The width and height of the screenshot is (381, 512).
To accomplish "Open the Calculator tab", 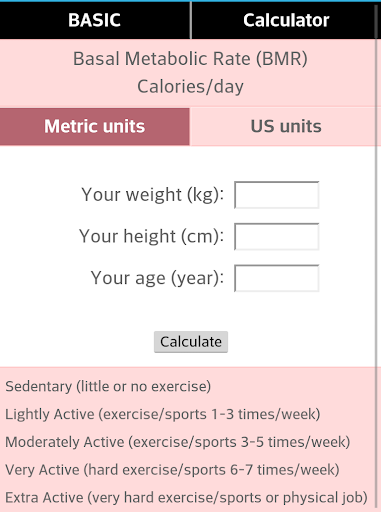I will pos(286,20).
